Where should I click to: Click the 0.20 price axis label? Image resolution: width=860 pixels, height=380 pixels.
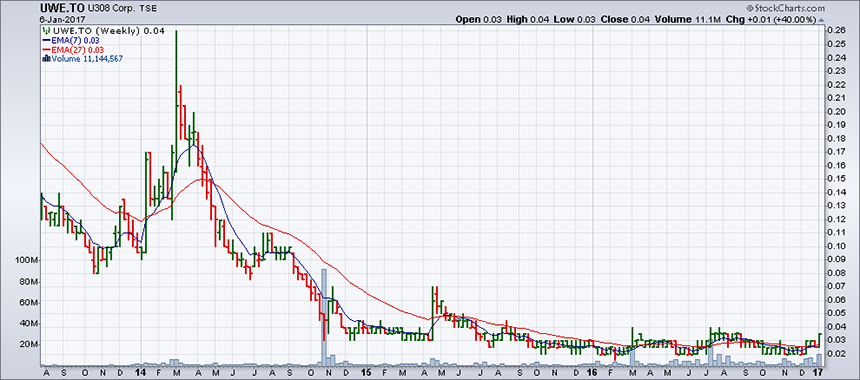coord(836,111)
